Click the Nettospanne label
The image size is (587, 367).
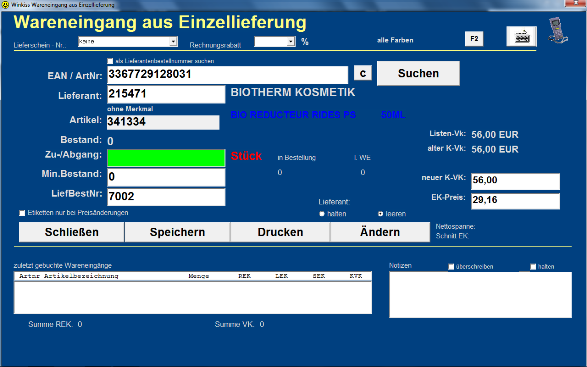(455, 227)
